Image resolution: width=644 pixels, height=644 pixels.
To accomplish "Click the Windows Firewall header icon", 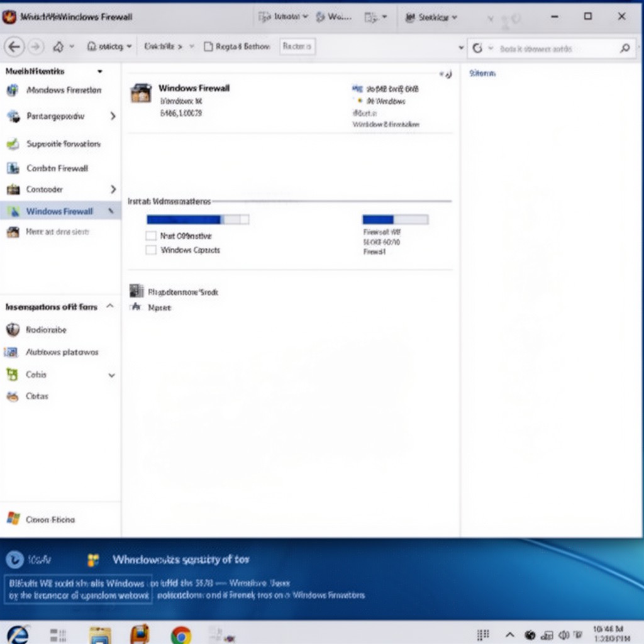I will point(142,93).
